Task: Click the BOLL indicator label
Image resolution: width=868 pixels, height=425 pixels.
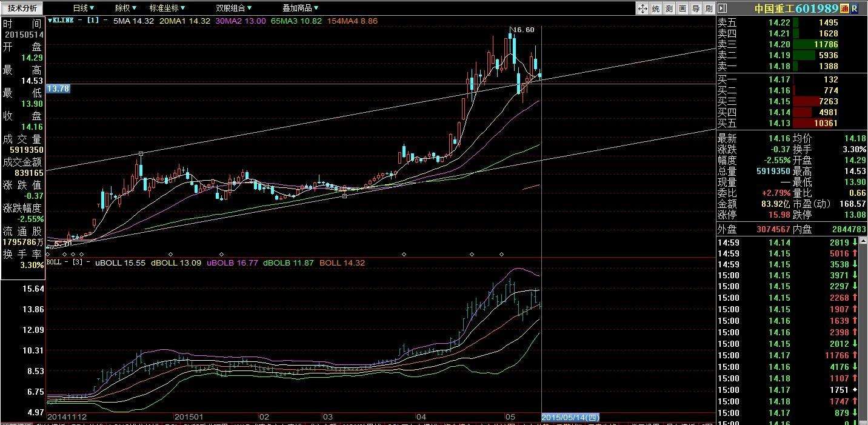Action: 55,263
